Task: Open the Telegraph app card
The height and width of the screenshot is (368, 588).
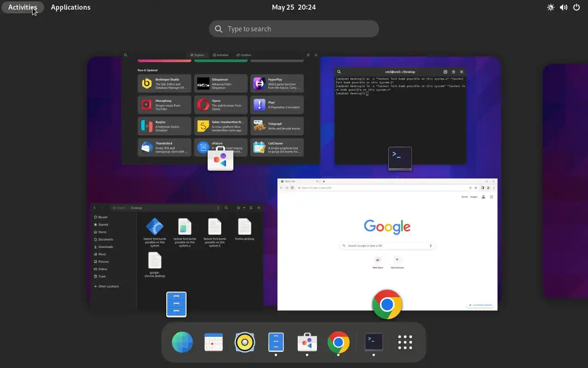Action: click(x=277, y=126)
